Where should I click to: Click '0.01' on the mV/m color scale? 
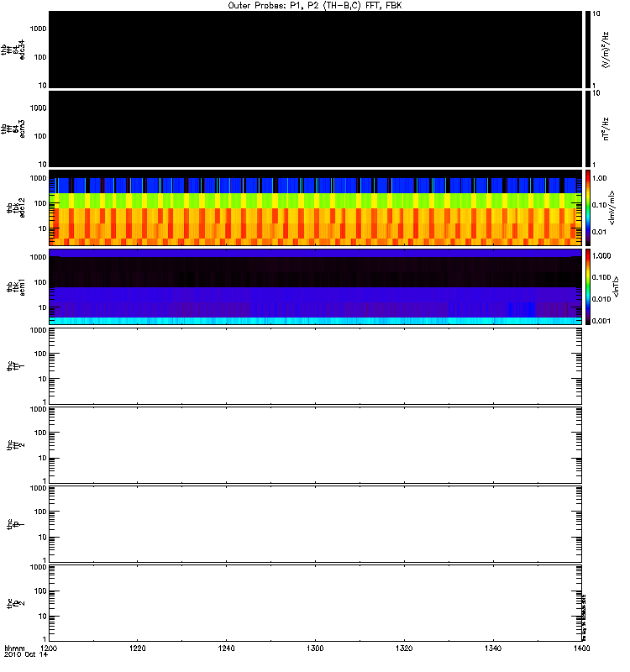(x=599, y=233)
